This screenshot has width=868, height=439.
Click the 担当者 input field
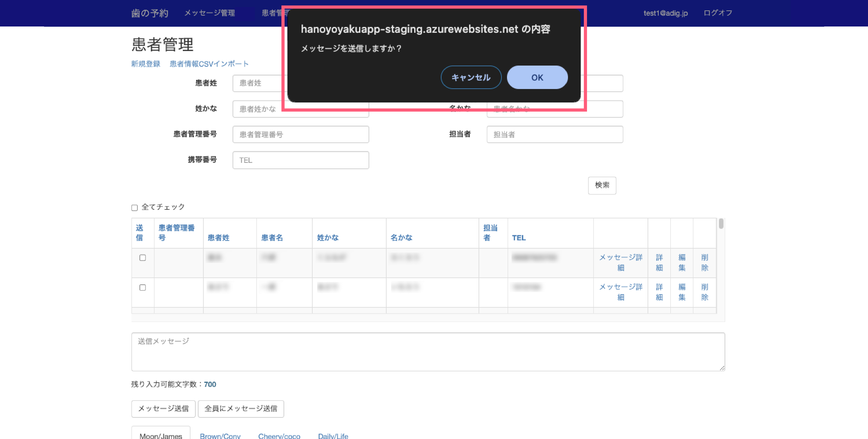[x=555, y=135]
